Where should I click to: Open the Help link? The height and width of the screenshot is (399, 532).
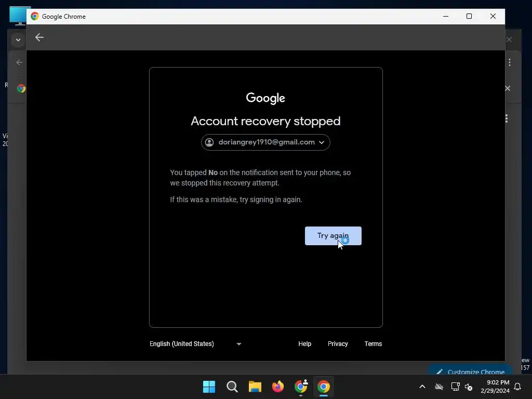point(304,344)
